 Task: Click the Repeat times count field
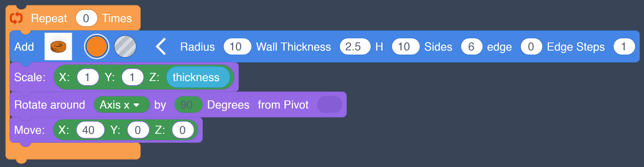click(86, 19)
